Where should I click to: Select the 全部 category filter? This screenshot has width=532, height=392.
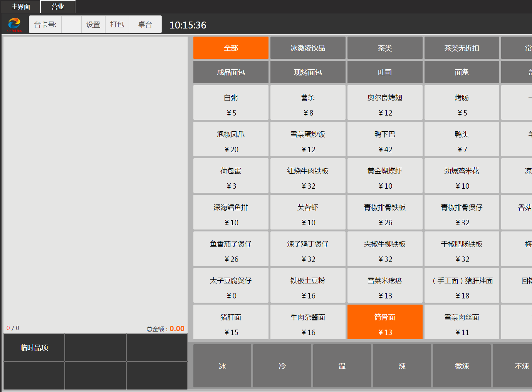231,48
